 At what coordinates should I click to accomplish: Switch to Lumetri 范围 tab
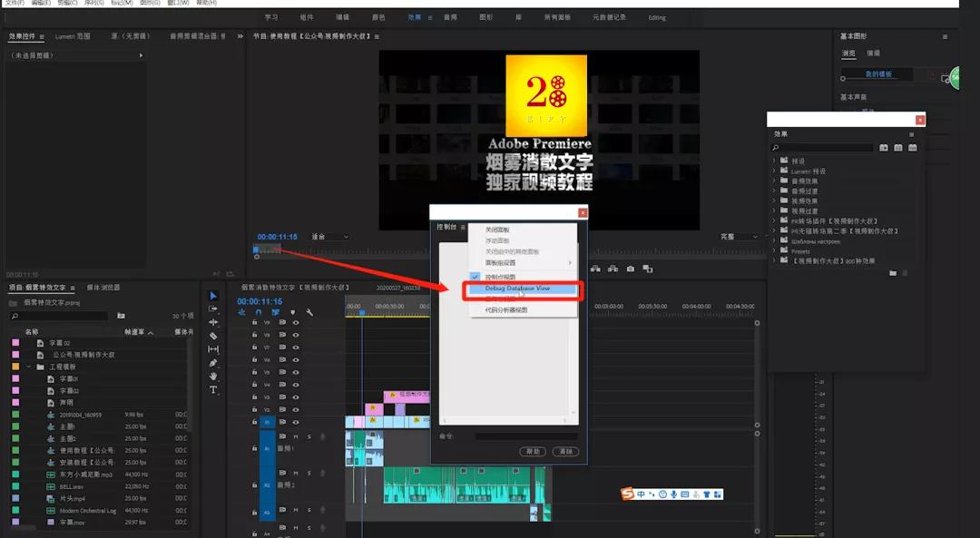73,36
